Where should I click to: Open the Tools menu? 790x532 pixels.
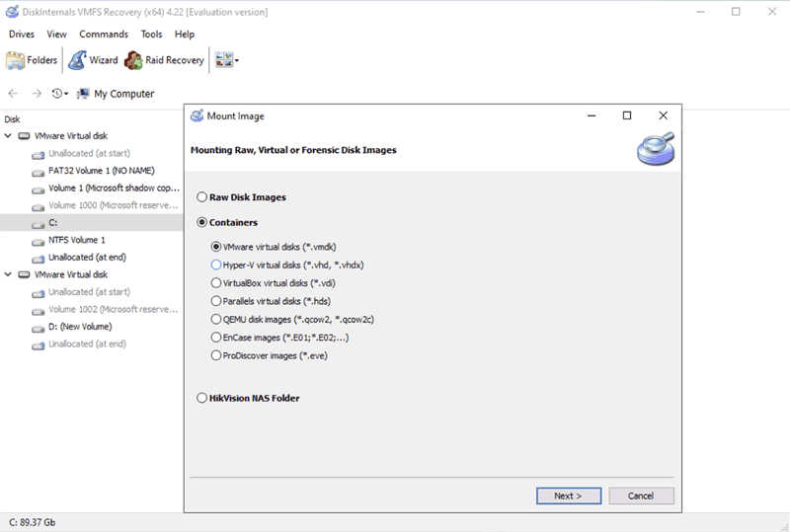(151, 35)
